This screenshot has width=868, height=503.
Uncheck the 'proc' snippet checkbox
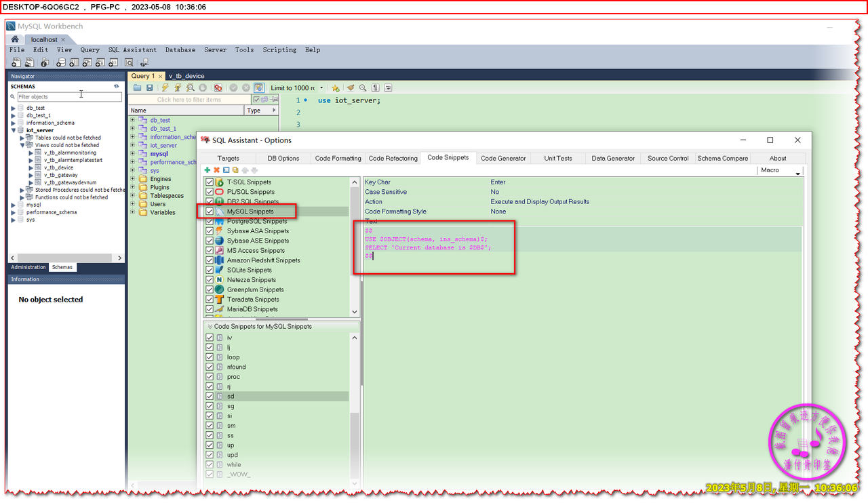pos(210,377)
